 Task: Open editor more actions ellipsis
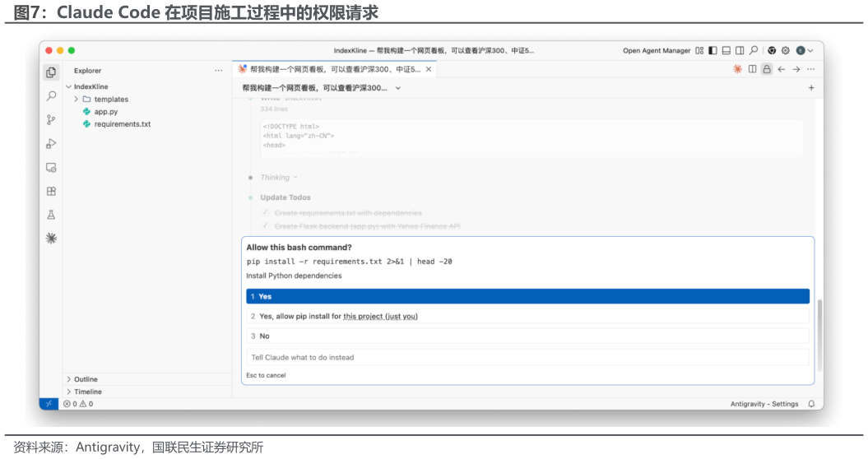click(811, 69)
